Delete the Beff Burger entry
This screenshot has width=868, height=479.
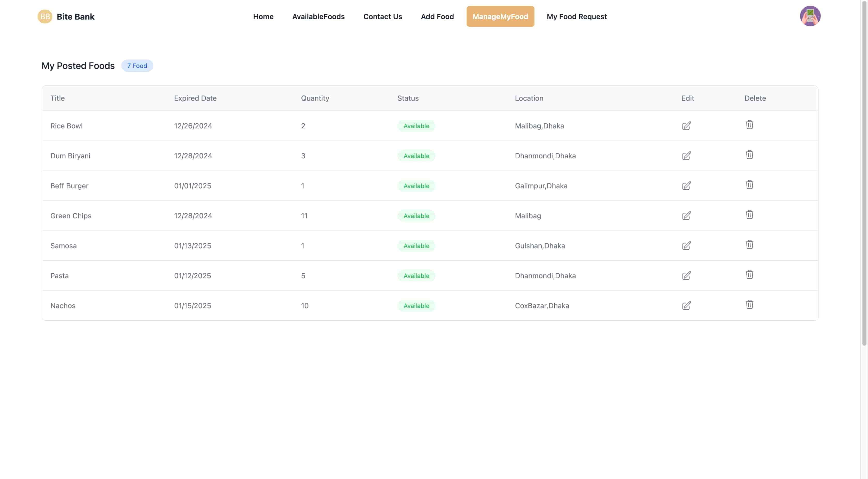(749, 185)
